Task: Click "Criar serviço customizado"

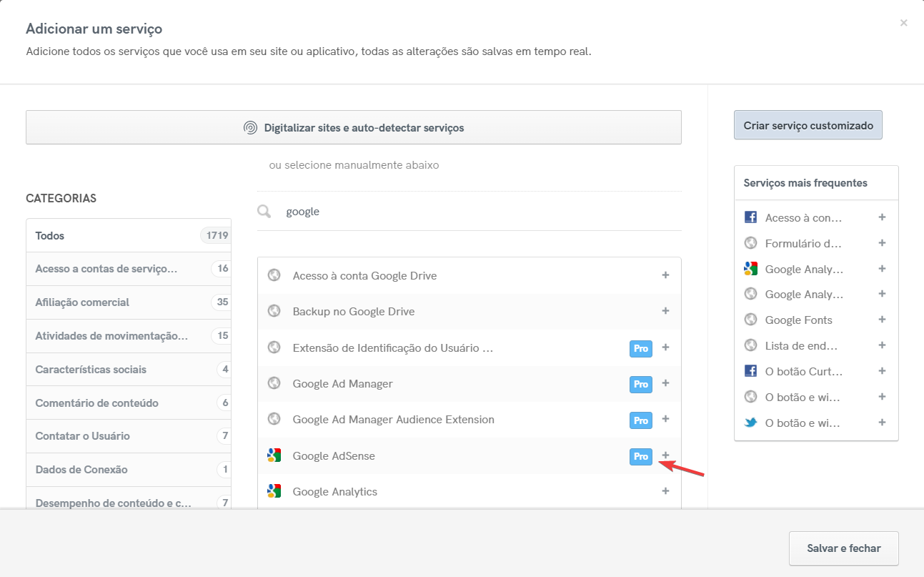Action: 808,124
